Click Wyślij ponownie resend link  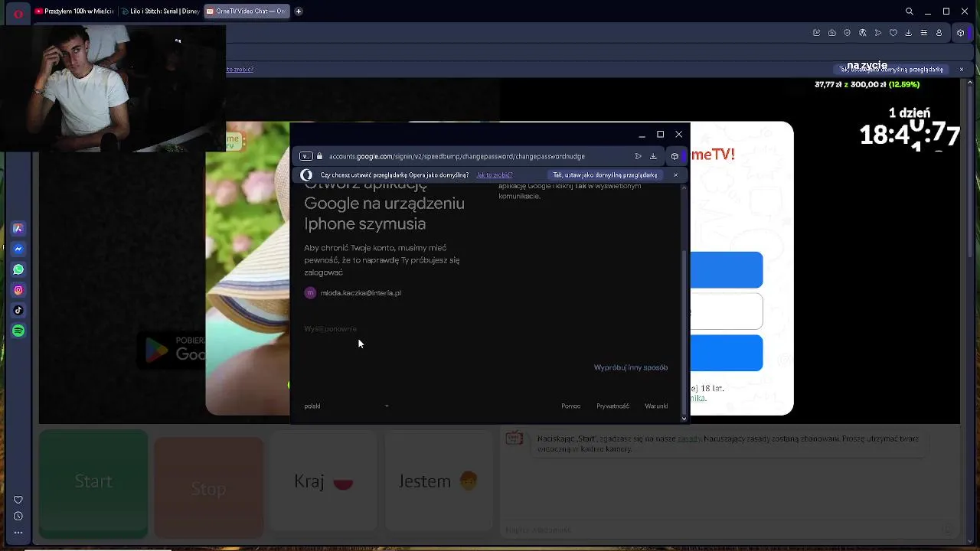pyautogui.click(x=330, y=329)
